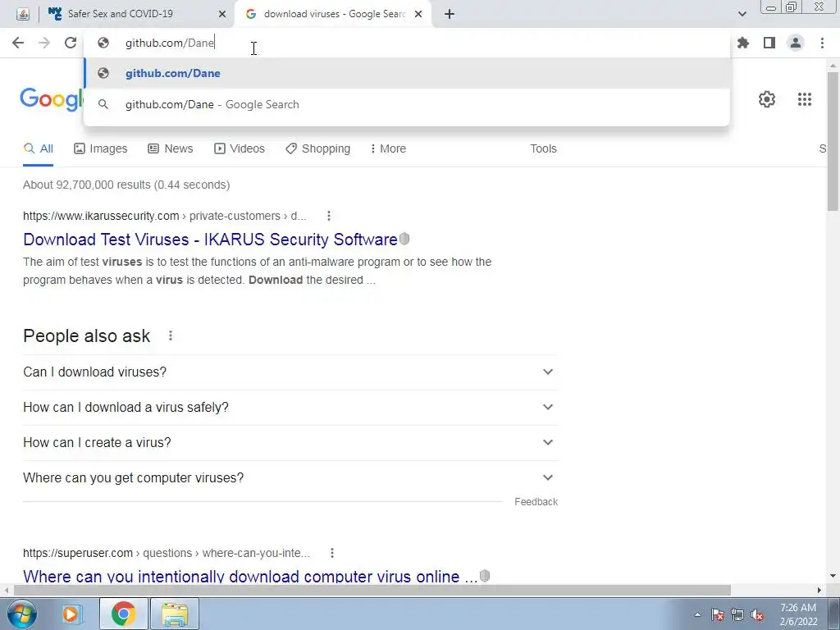Click the Java icon pinned tab
This screenshot has height=630, width=840.
pos(22,15)
